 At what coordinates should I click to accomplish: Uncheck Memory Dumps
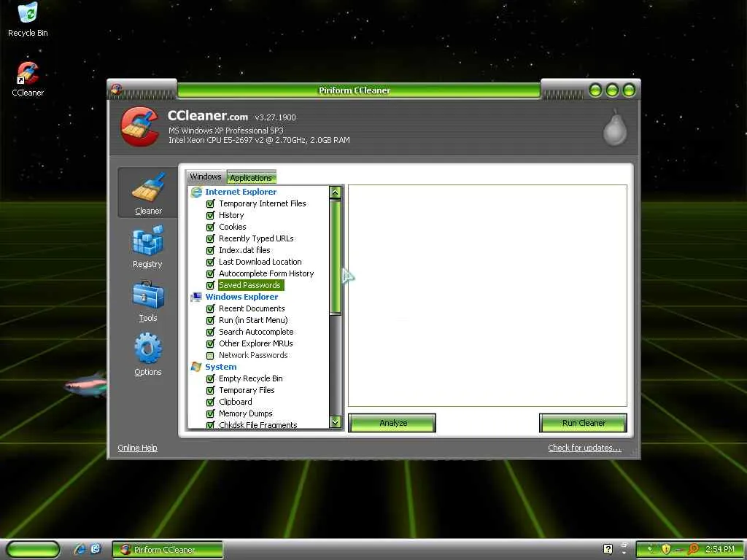210,414
